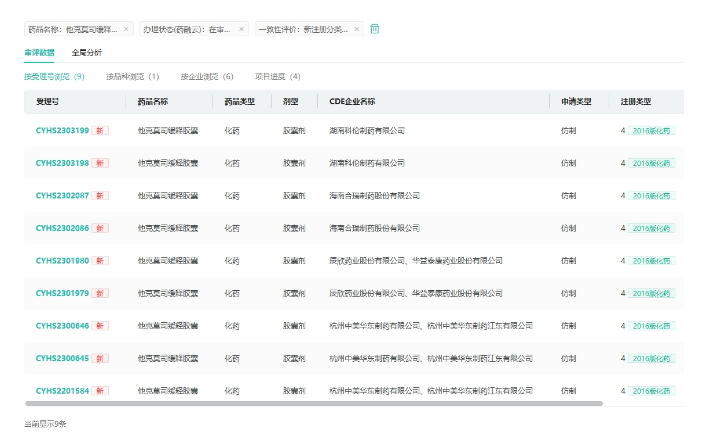Image resolution: width=722 pixels, height=445 pixels.
Task: Remove the 药品名称 filter tag
Action: 129,29
